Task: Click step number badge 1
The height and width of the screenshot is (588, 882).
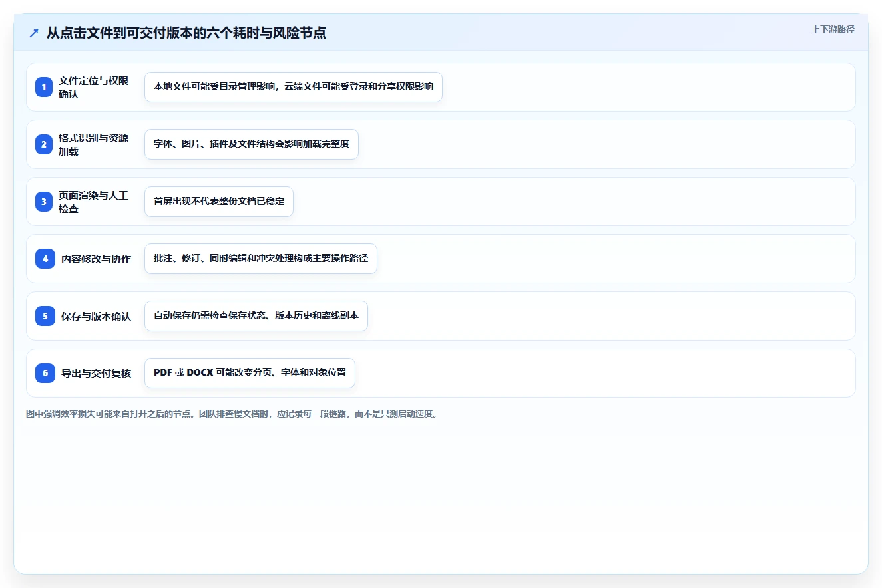Action: pos(44,87)
